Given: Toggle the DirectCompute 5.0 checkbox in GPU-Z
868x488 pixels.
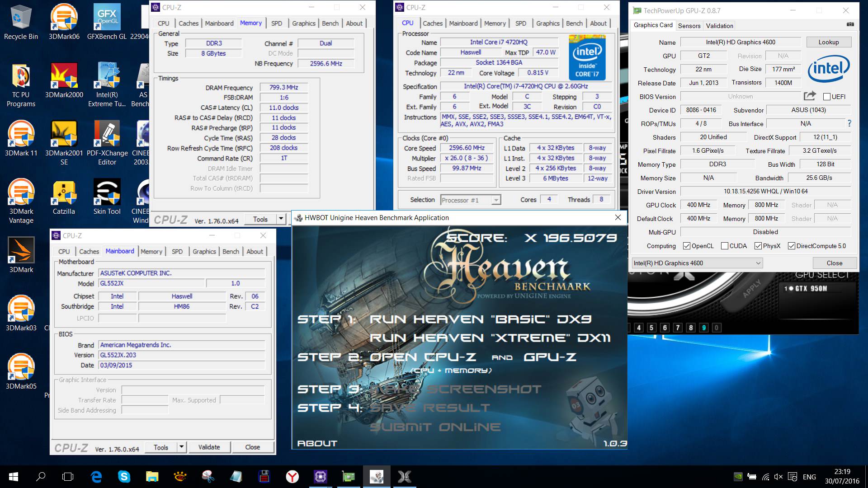Looking at the screenshot, I should pos(792,246).
